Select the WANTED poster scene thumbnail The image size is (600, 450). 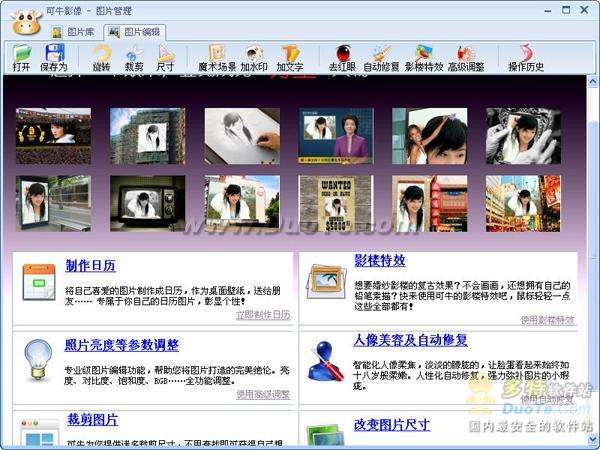[x=336, y=204]
